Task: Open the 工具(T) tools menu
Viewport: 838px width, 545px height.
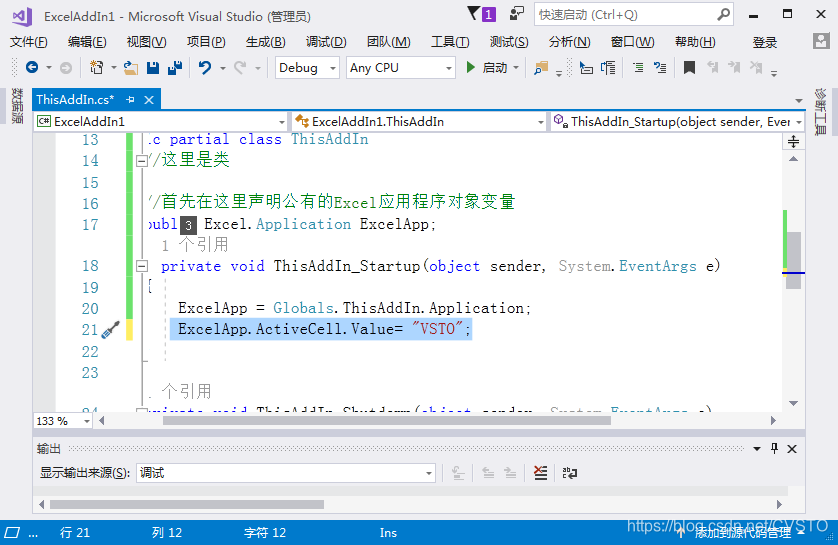Action: [450, 42]
